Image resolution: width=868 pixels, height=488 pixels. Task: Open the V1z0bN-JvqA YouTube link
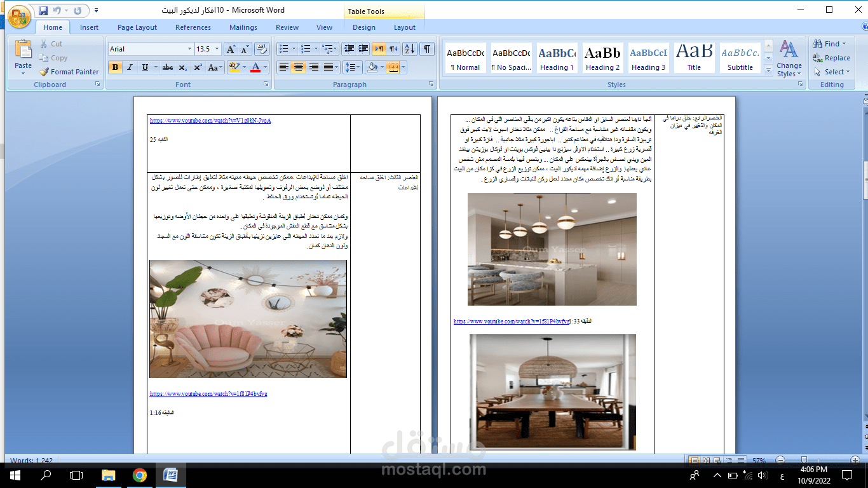[210, 120]
